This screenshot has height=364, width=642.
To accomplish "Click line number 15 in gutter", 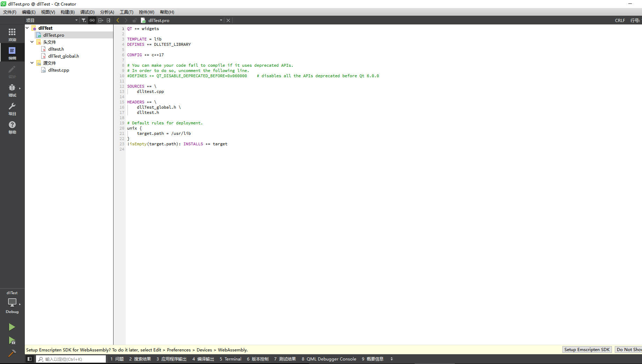I will 122,102.
